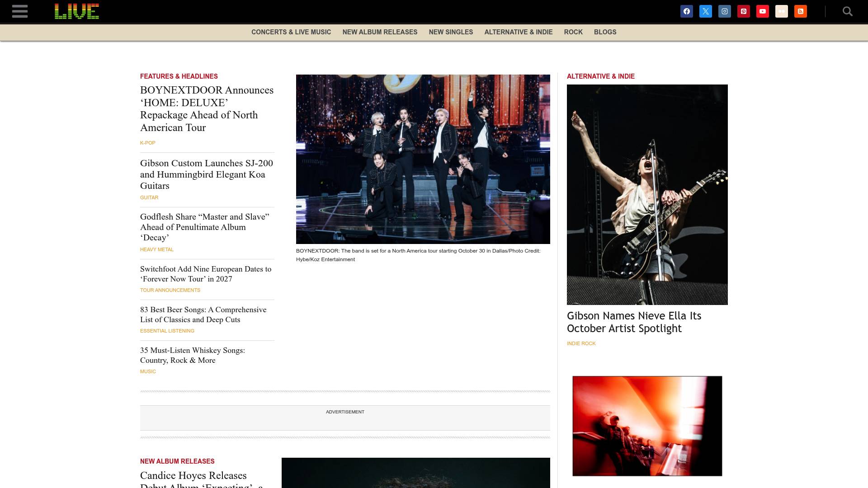This screenshot has height=488, width=868.
Task: Open the K-POP category tag
Action: pos(148,143)
